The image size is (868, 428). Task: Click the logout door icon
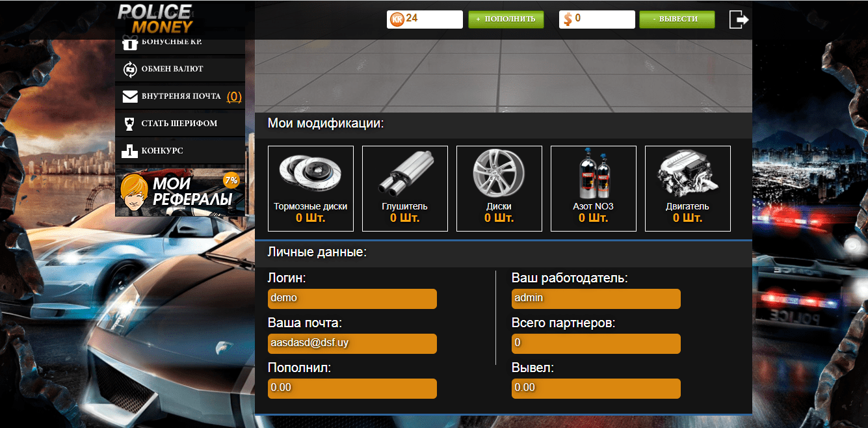coord(739,19)
